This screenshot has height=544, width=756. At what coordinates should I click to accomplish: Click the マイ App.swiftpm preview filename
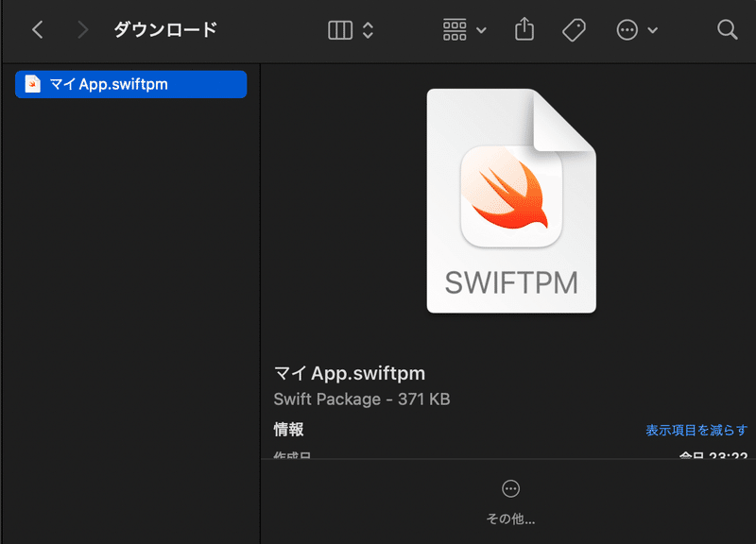tap(350, 373)
